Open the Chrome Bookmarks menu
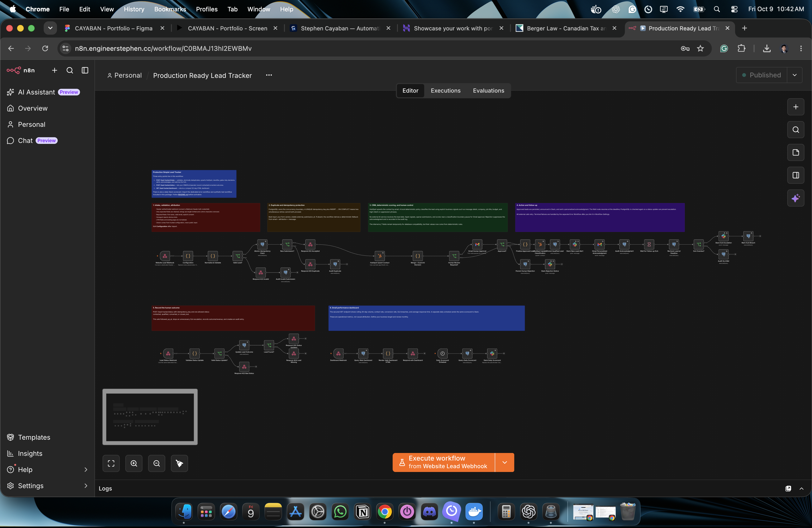Viewport: 812px width, 528px height. 170,9
